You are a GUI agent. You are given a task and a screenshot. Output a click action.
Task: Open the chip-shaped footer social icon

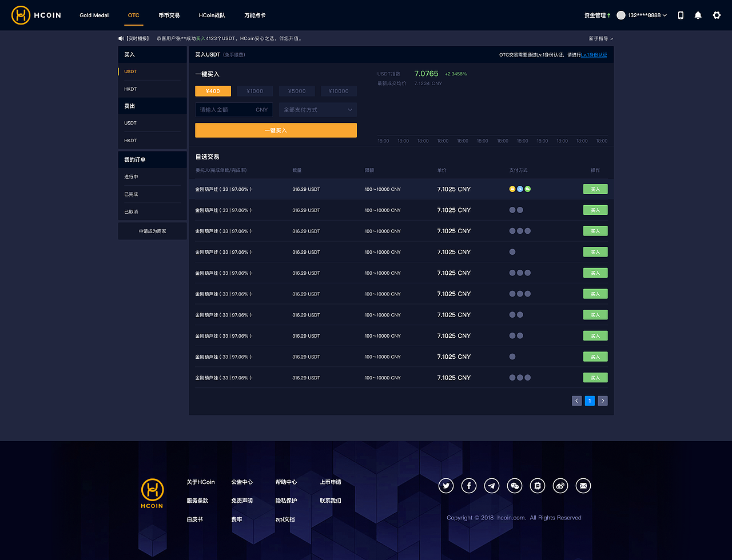538,486
